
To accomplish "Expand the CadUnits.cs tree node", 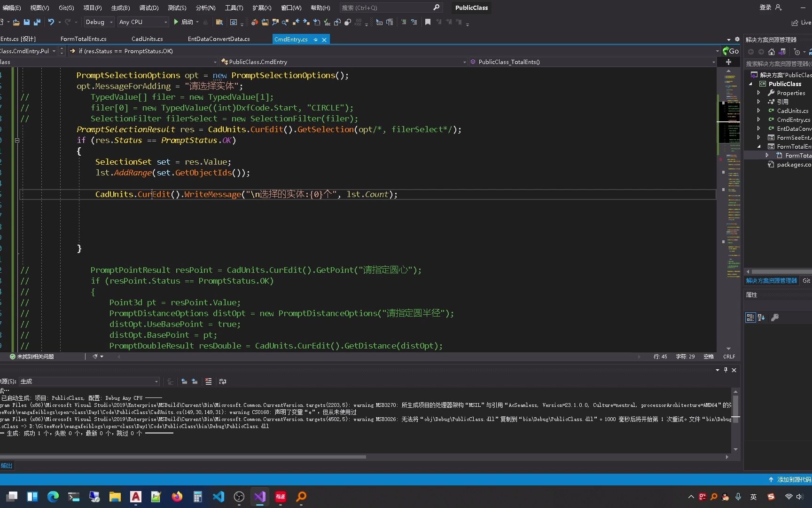I will pos(758,111).
